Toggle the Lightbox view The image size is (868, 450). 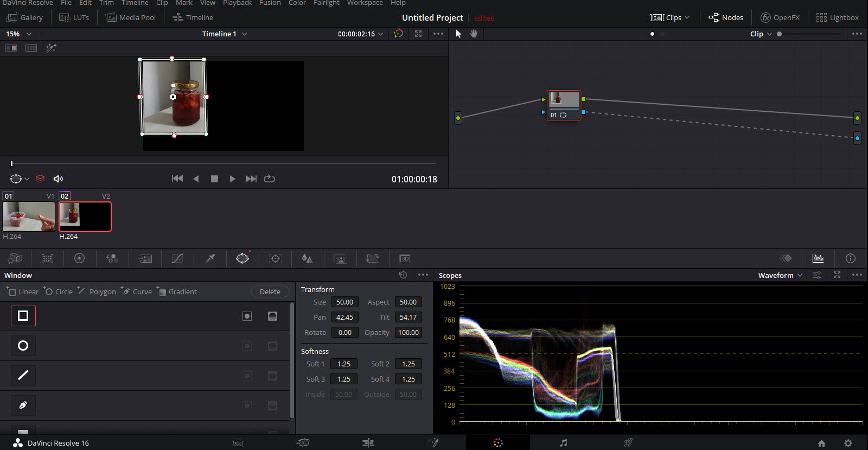[838, 17]
